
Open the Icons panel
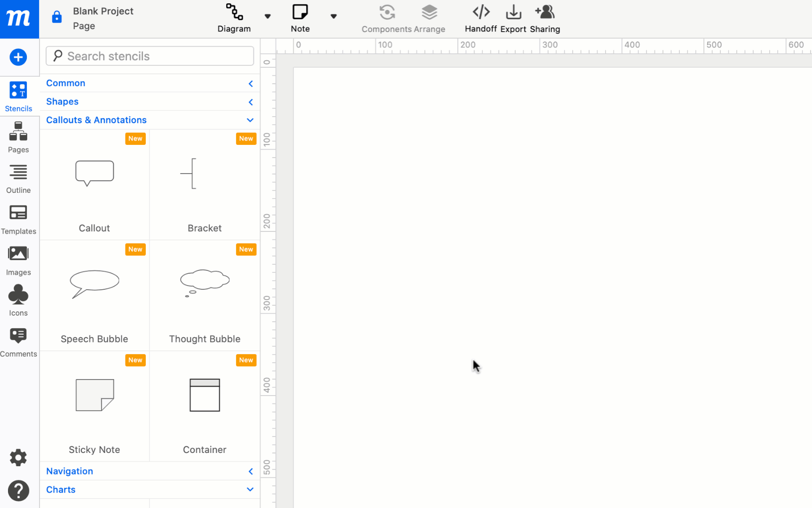[18, 300]
